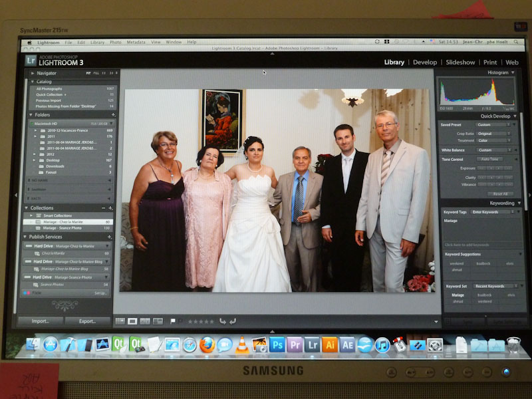Set 3:1 zoom level in Navigator

[x=111, y=73]
